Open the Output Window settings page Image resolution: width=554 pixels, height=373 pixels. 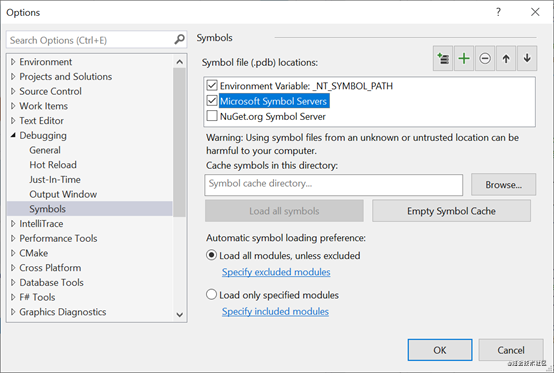point(63,194)
